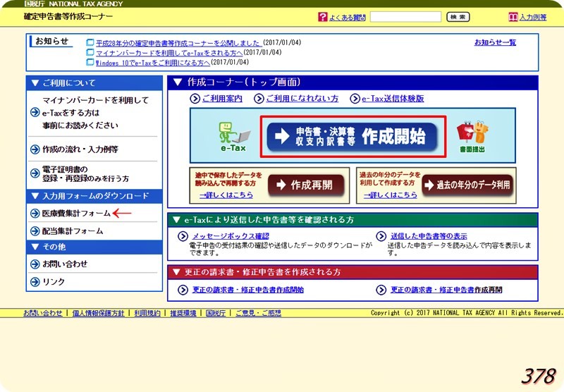
Task: Click the arrow icon beside 配当集計フォーム
Action: point(35,231)
